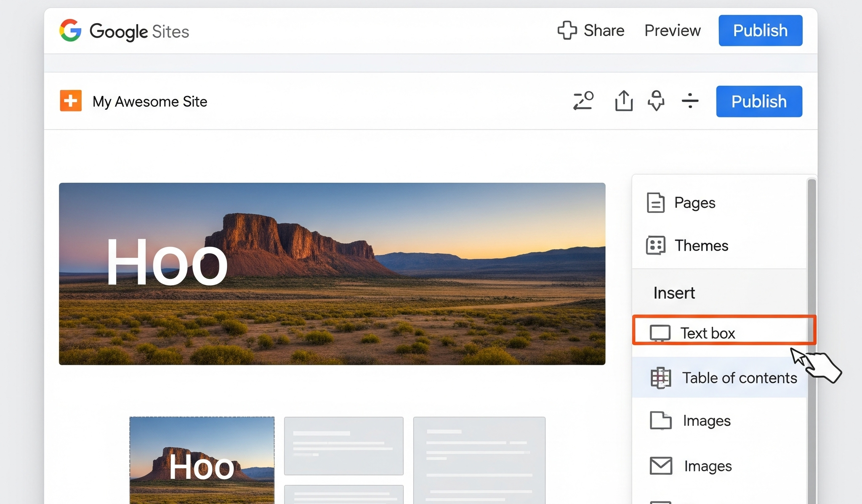
Task: Click the Table of contents grid icon
Action: click(x=660, y=378)
